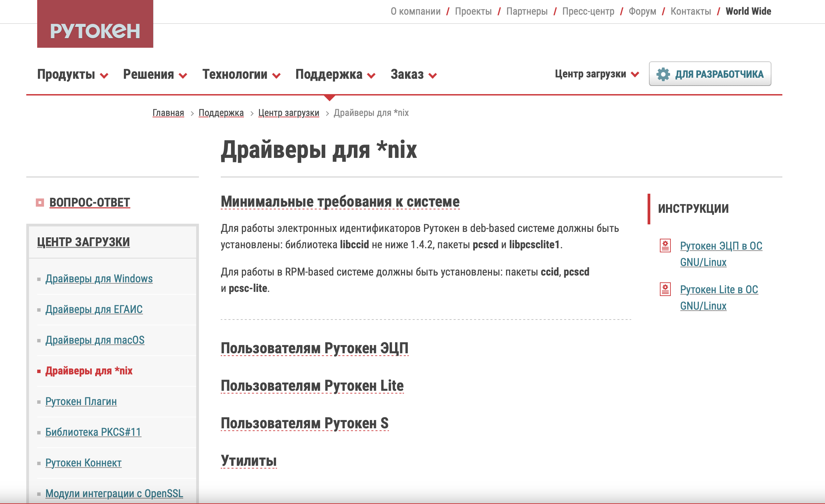The image size is (825, 504).
Task: Expand the Поддержка menu chevron
Action: point(371,75)
